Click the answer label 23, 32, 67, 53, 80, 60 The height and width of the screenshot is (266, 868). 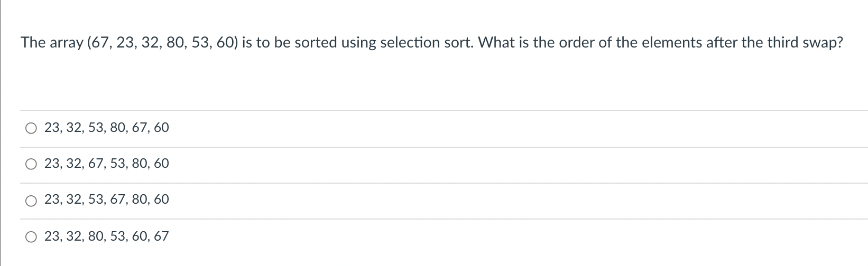(x=107, y=164)
